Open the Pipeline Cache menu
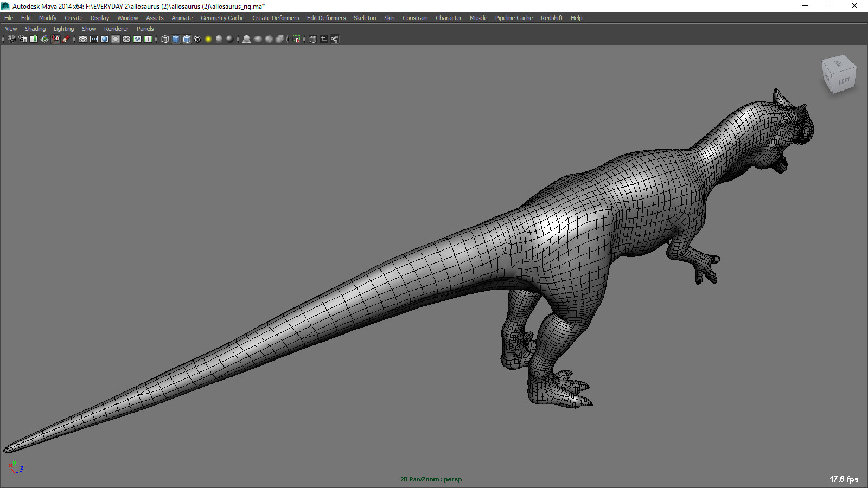 [x=514, y=18]
